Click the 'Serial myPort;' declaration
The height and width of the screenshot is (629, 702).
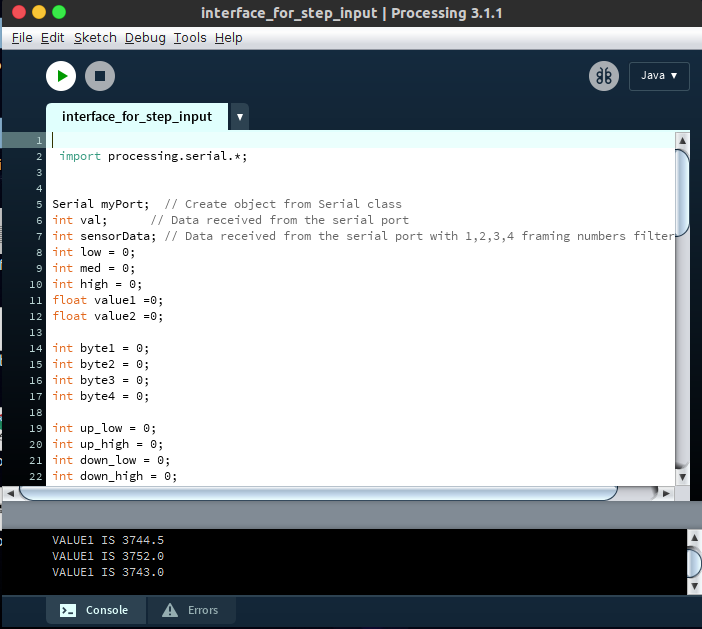(101, 204)
